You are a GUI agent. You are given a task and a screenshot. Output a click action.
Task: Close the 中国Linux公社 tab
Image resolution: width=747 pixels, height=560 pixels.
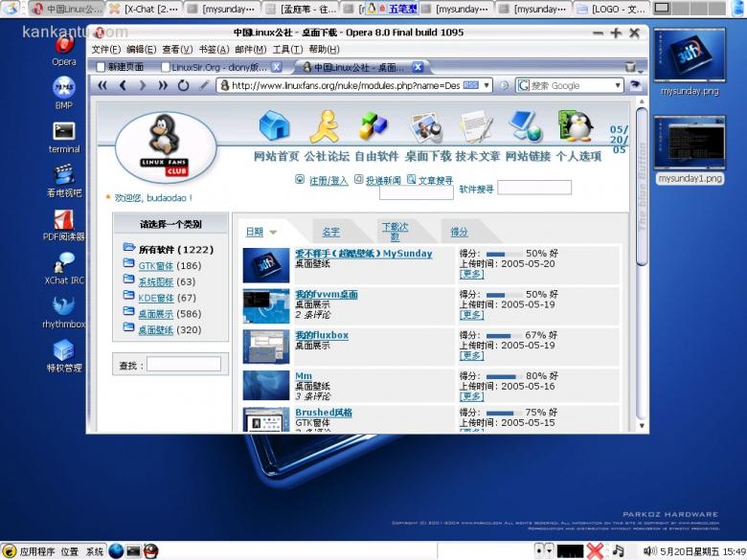point(418,67)
